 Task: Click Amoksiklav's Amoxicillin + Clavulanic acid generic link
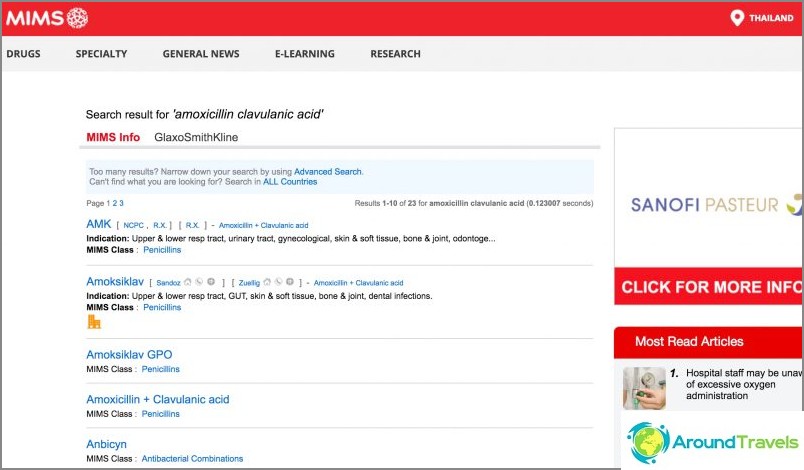(x=358, y=283)
